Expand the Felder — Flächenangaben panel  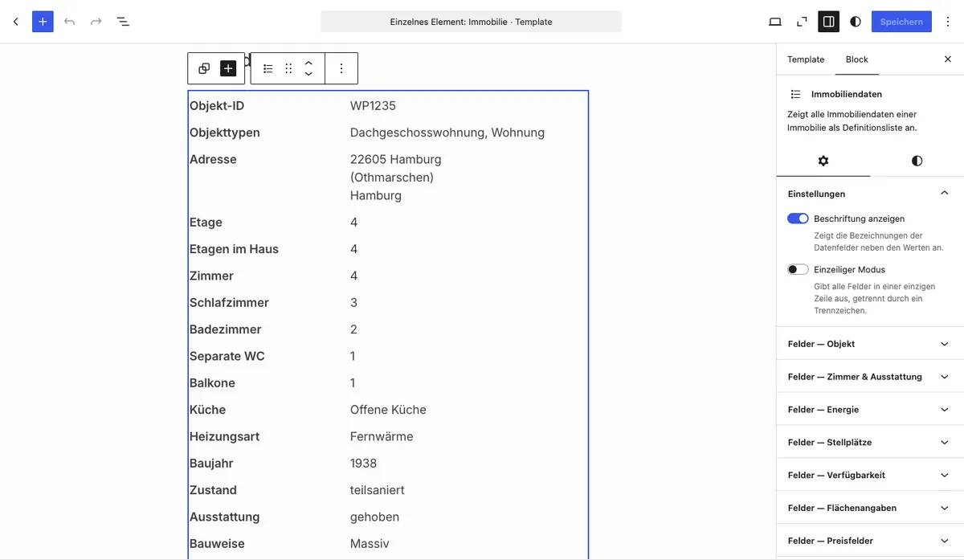click(x=870, y=509)
